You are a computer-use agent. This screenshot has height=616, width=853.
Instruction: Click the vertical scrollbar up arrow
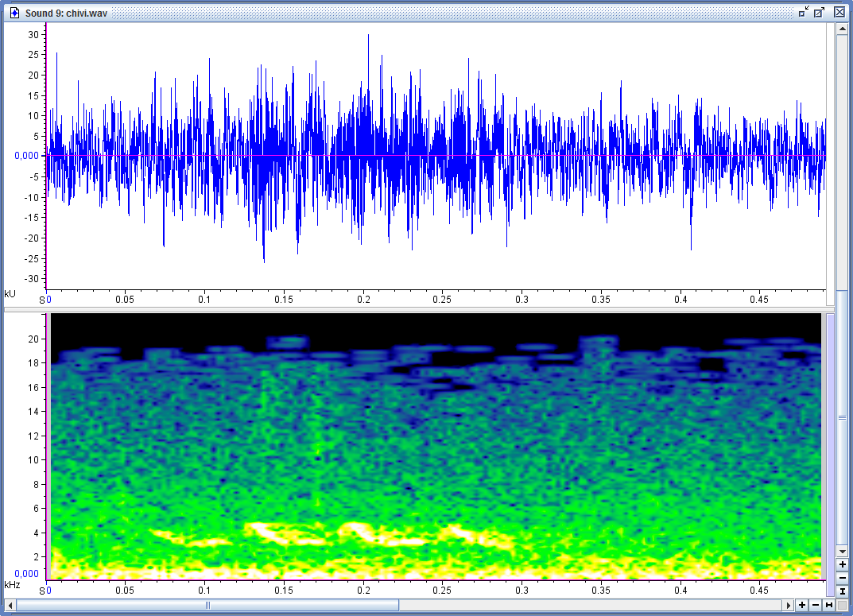pyautogui.click(x=842, y=29)
